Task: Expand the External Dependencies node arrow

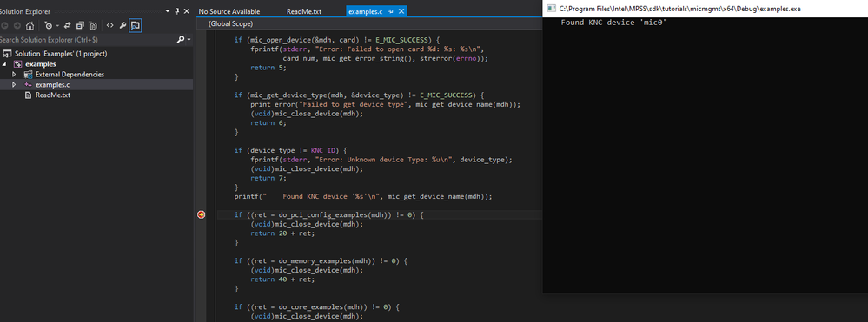Action: (x=15, y=74)
